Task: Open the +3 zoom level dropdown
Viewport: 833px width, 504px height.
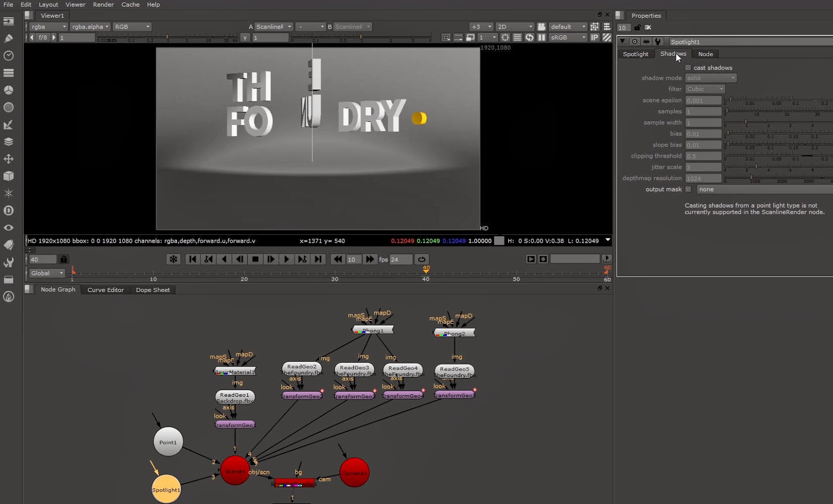Action: click(481, 27)
